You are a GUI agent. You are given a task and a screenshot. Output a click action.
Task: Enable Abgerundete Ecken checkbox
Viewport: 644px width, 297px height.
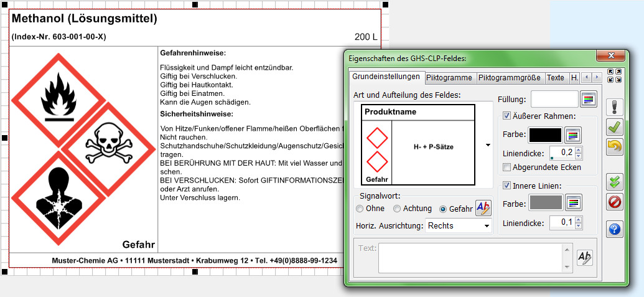(x=506, y=167)
